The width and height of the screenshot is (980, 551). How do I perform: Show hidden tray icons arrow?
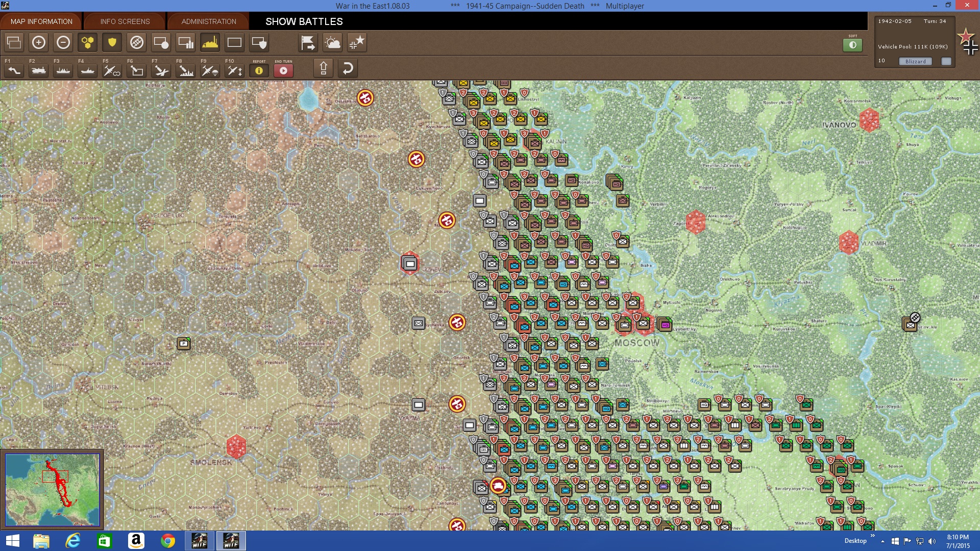(883, 541)
